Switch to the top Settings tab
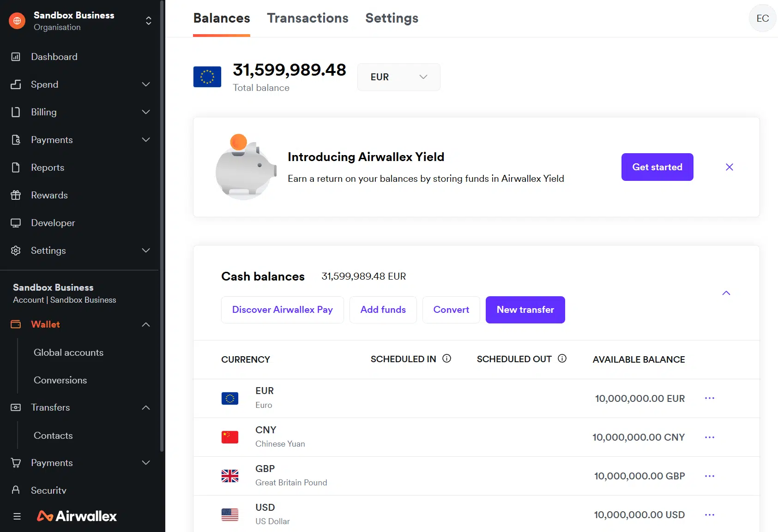The width and height of the screenshot is (778, 532). pyautogui.click(x=392, y=18)
